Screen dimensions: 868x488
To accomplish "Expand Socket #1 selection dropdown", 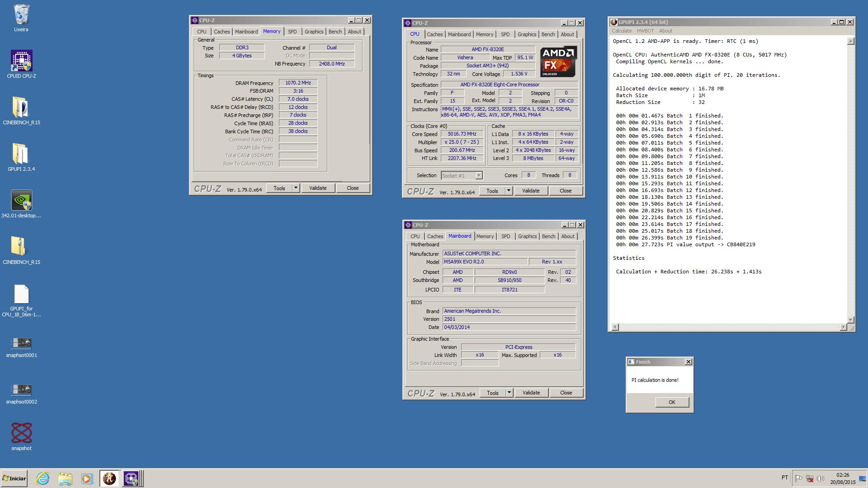I will coord(479,175).
